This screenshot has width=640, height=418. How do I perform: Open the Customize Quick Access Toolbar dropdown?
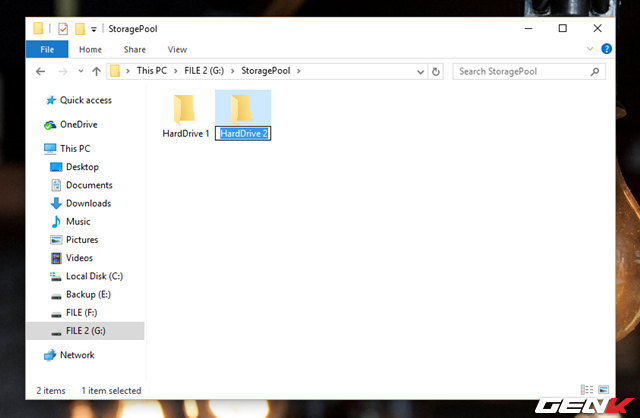point(93,29)
